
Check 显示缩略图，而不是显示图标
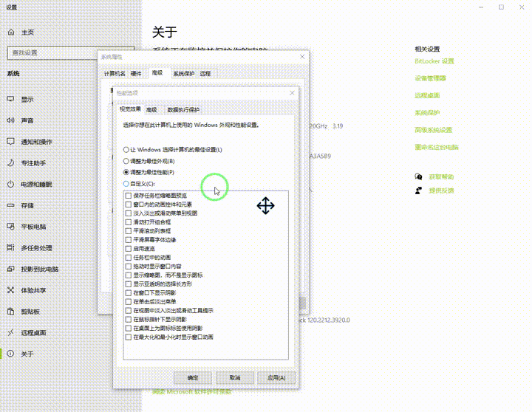point(129,275)
